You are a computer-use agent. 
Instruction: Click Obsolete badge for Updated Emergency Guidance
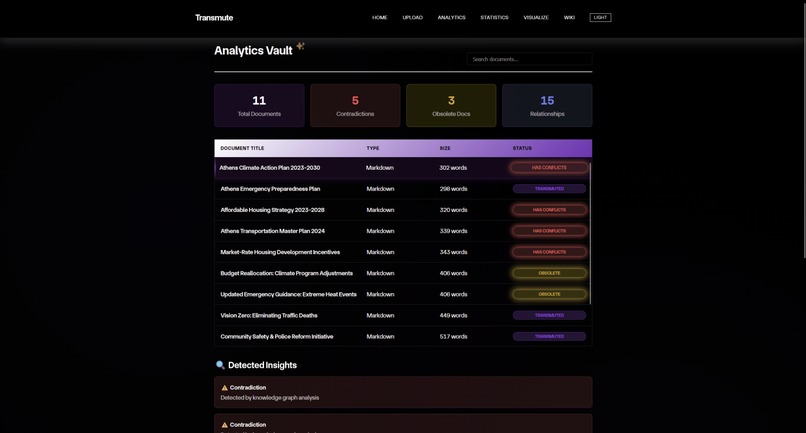(549, 294)
